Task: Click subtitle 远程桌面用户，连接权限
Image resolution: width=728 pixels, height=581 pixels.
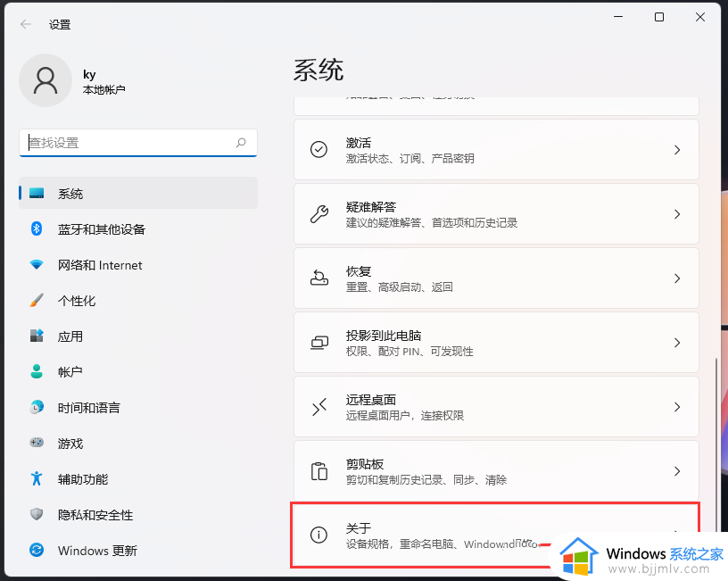Action: 405,416
